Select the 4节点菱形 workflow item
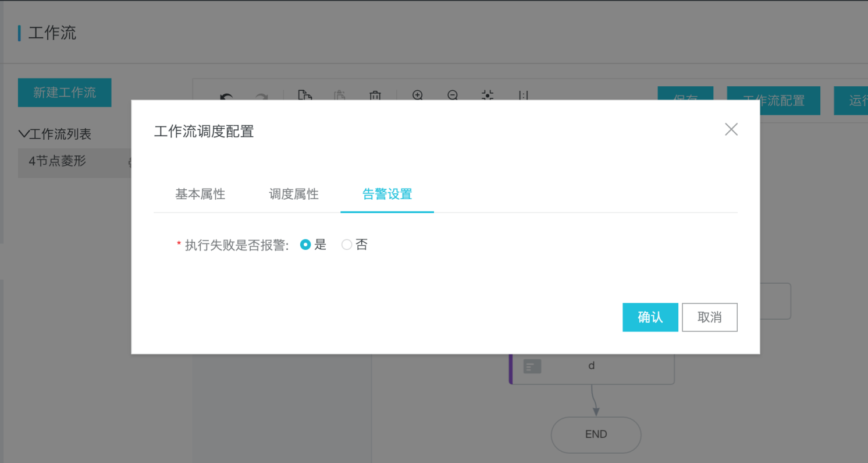 coord(74,162)
